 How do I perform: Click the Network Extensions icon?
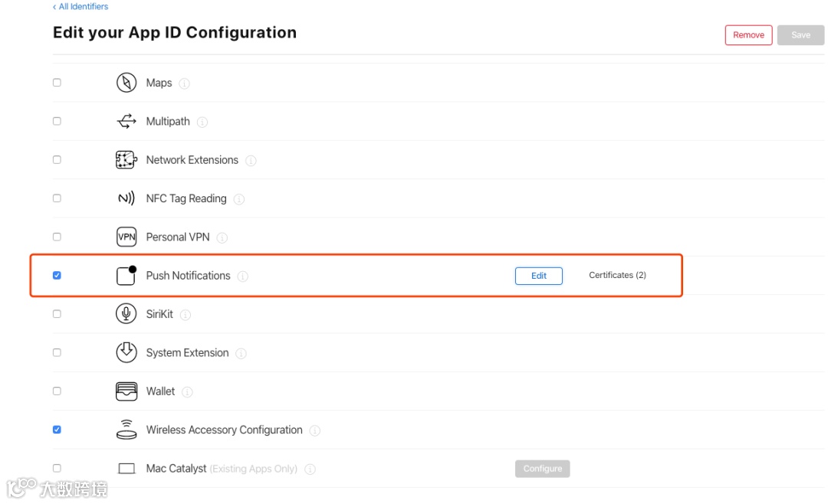point(127,160)
